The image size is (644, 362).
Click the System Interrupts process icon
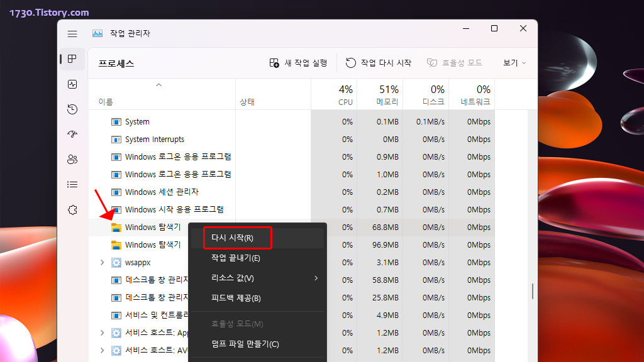point(116,140)
